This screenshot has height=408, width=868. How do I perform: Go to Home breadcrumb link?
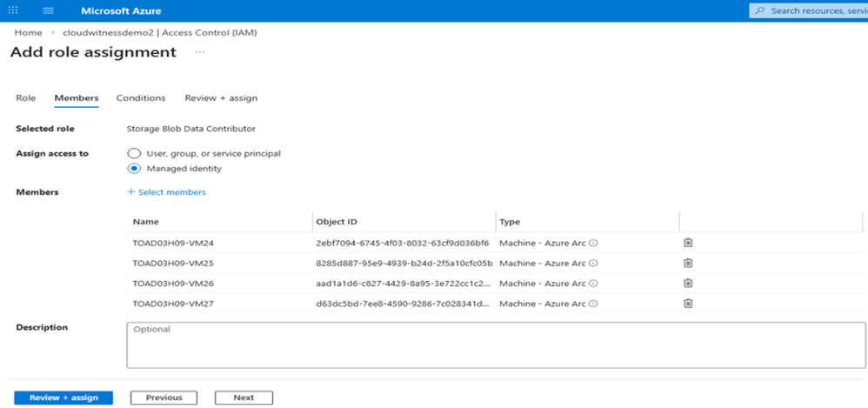28,33
